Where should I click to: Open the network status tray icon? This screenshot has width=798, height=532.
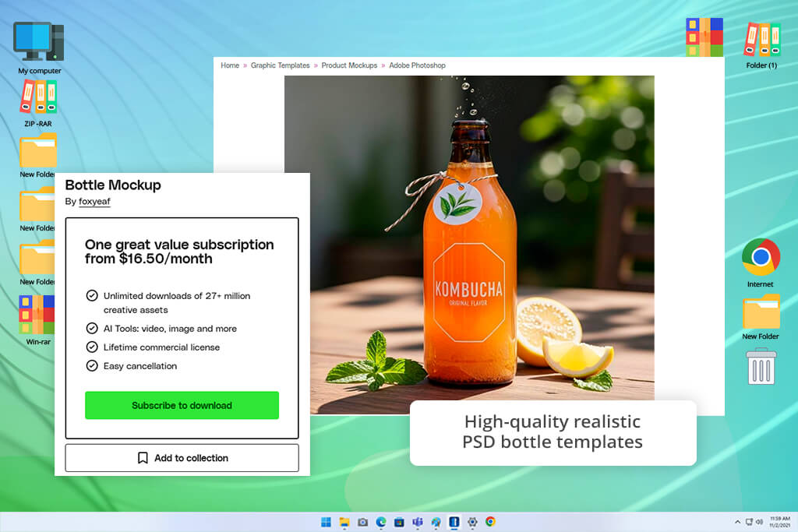[x=749, y=522]
